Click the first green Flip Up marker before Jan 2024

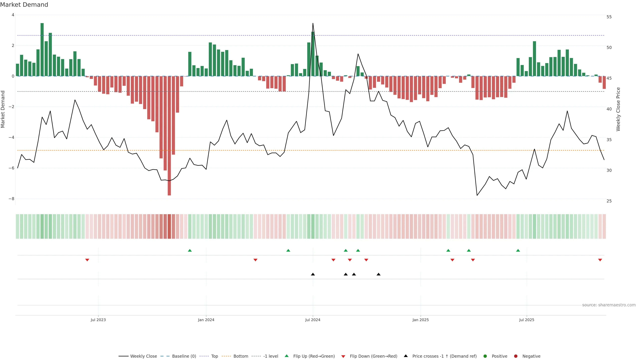190,251
